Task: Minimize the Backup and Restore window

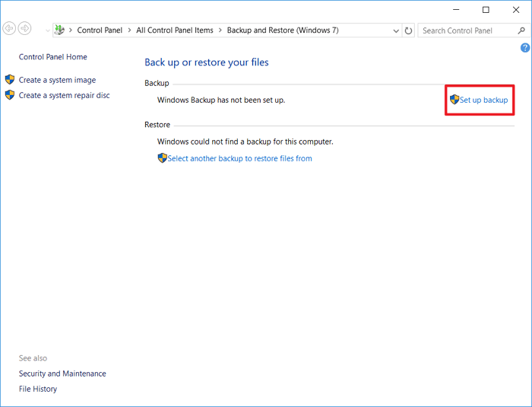Action: pos(456,10)
